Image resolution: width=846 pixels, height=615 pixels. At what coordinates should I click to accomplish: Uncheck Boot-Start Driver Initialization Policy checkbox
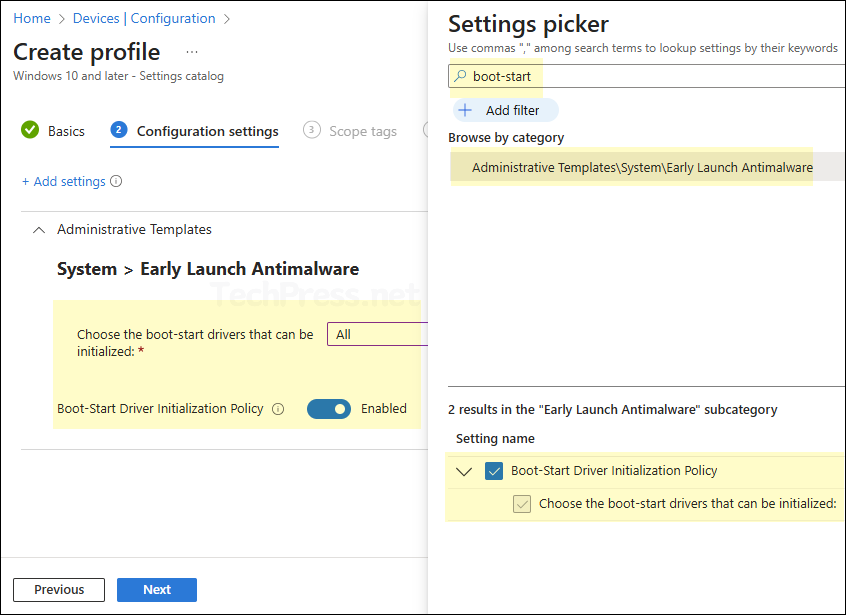493,471
